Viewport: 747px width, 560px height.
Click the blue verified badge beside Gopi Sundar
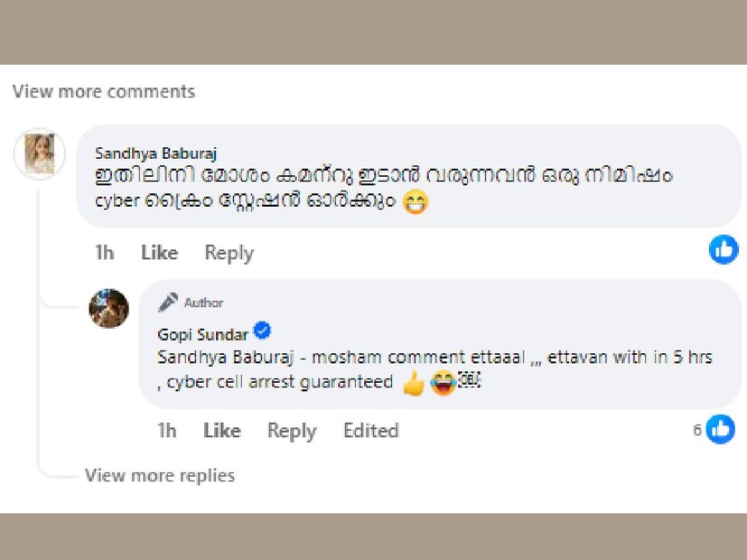[x=263, y=331]
